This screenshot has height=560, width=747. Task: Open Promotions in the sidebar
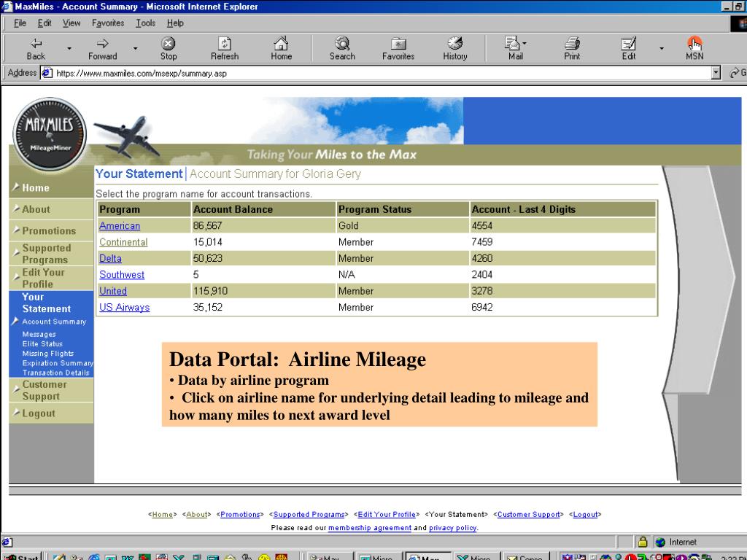click(49, 230)
